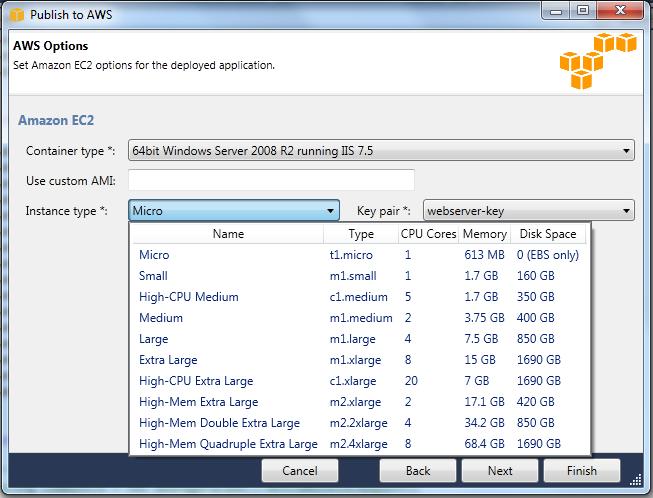Screen dimensions: 653x498
Task: Click the 7 GB memory value
Action: [x=476, y=381]
